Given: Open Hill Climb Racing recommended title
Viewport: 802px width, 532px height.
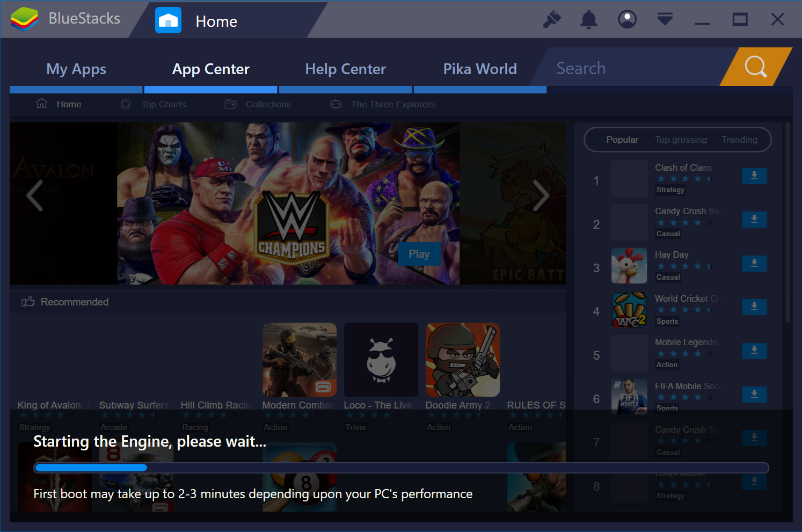Looking at the screenshot, I should [217, 405].
